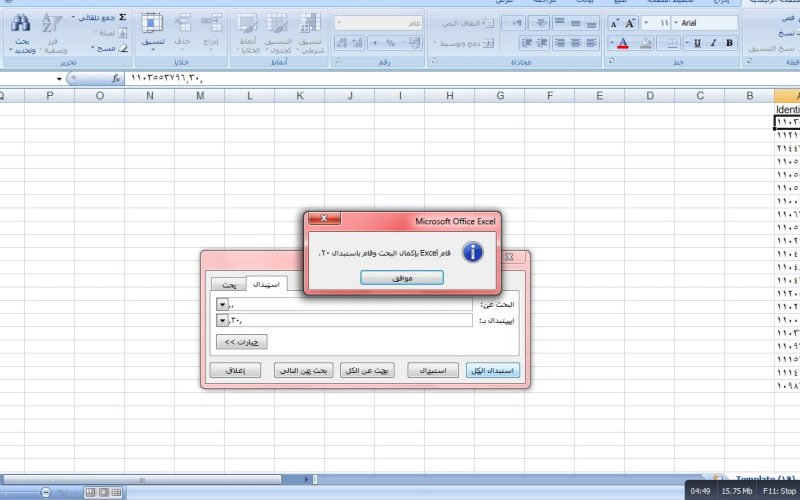Open Sort & Filter in the editing group
The height and width of the screenshot is (500, 800).
click(x=52, y=34)
